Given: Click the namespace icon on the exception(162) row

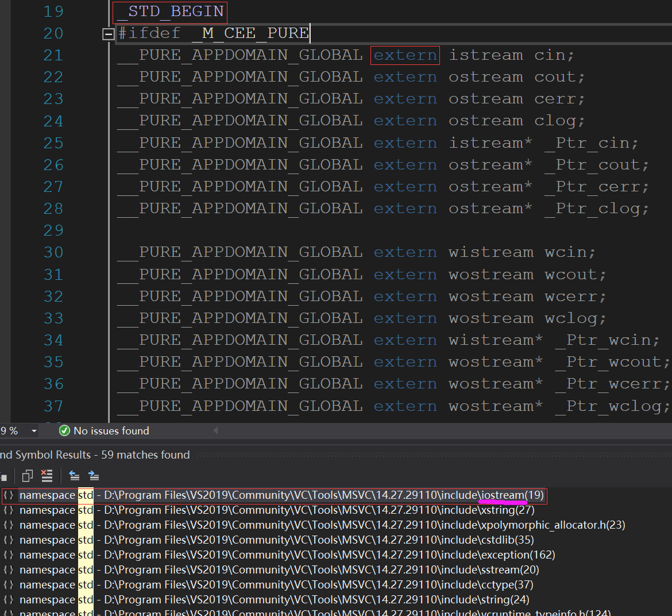Looking at the screenshot, I should pyautogui.click(x=9, y=555).
